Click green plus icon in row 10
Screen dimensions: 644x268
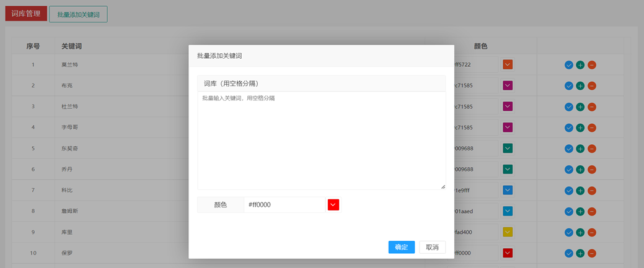[580, 254]
